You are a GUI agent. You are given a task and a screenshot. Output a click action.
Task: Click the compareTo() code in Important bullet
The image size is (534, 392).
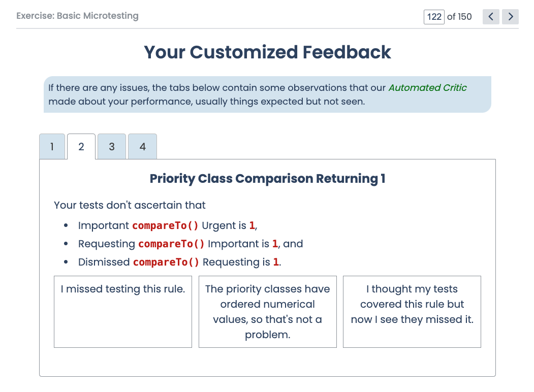[165, 225]
